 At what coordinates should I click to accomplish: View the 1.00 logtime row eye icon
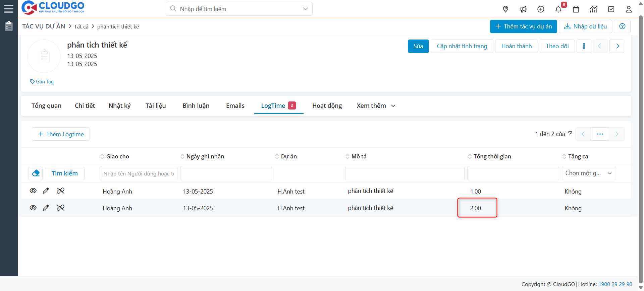[33, 191]
